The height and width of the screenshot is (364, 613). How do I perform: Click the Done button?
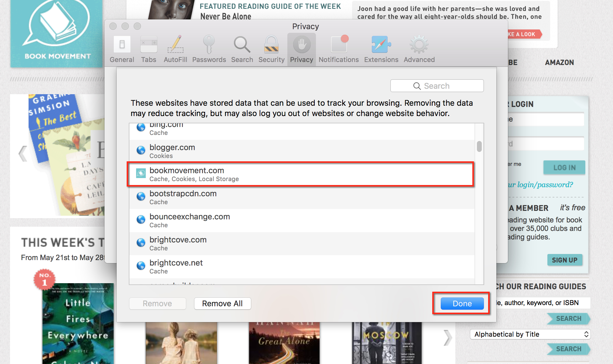click(462, 304)
